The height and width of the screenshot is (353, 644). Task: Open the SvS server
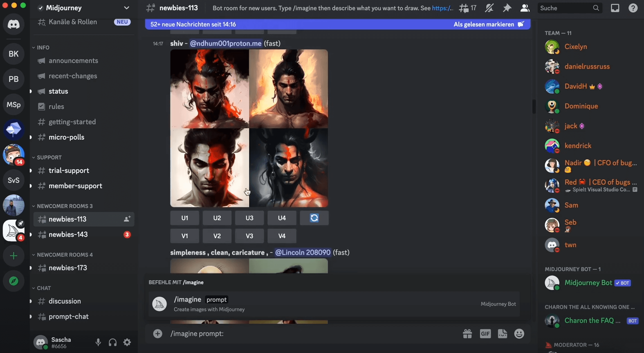(14, 180)
